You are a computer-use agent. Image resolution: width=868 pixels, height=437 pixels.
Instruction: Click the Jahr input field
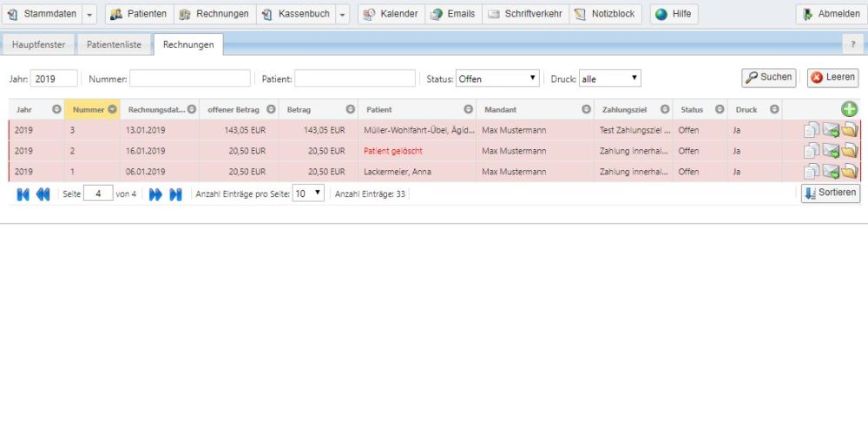click(54, 79)
